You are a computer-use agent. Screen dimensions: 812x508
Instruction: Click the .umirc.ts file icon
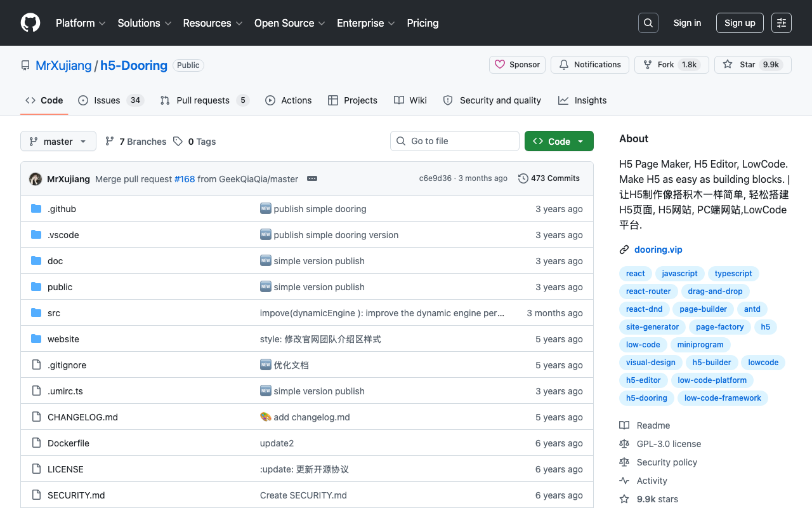point(36,391)
